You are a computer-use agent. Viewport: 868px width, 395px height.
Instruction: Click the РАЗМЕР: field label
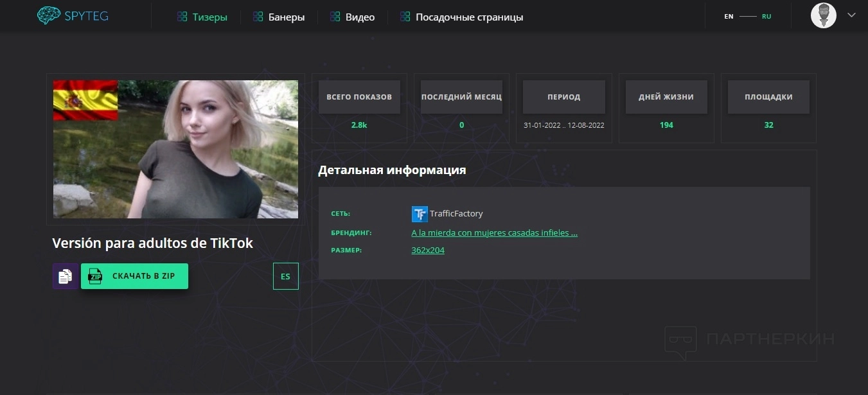346,250
